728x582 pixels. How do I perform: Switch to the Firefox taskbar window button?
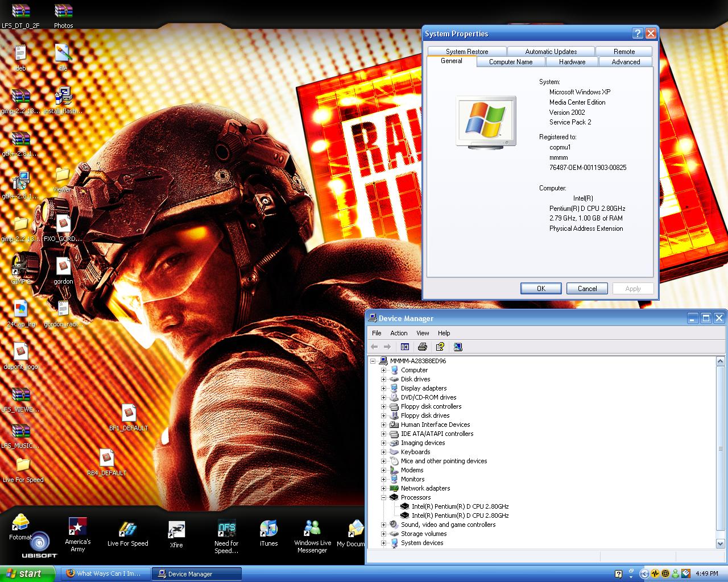click(x=105, y=573)
